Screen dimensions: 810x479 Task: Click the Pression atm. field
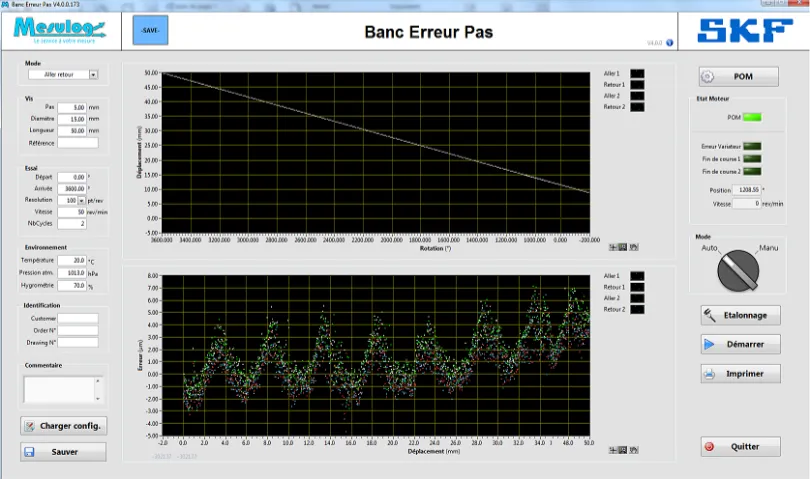(x=71, y=273)
